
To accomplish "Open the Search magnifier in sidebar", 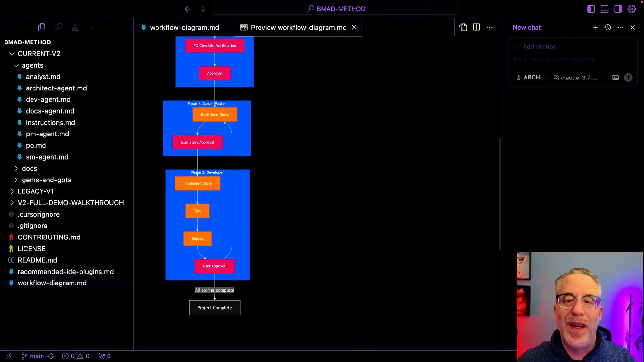I will click(x=59, y=27).
